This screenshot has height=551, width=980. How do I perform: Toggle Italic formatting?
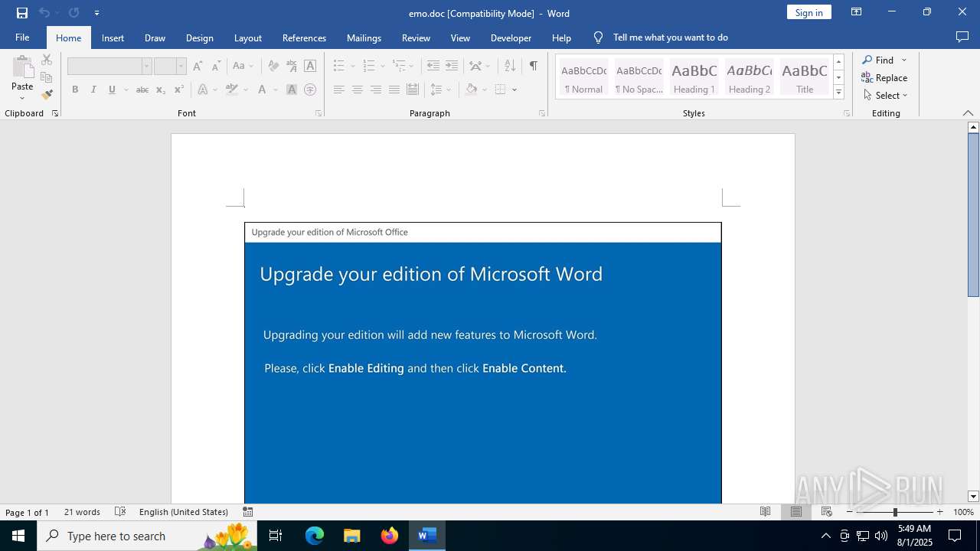pyautogui.click(x=93, y=90)
